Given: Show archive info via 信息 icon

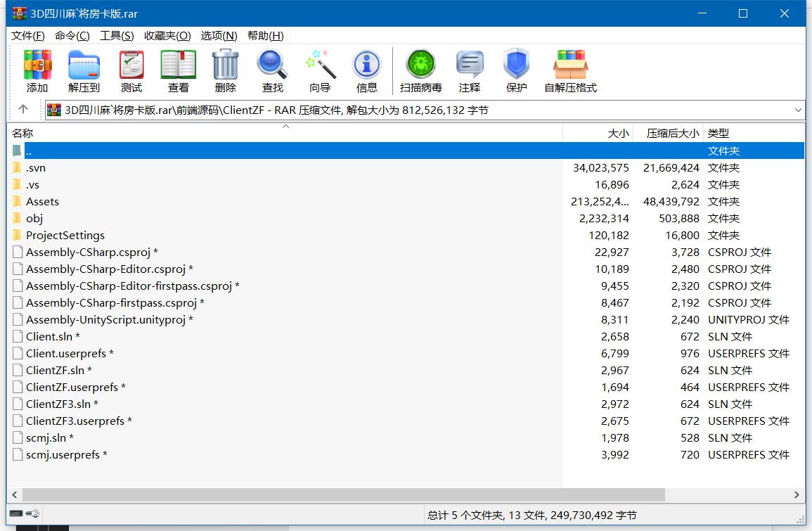Looking at the screenshot, I should click(x=367, y=70).
